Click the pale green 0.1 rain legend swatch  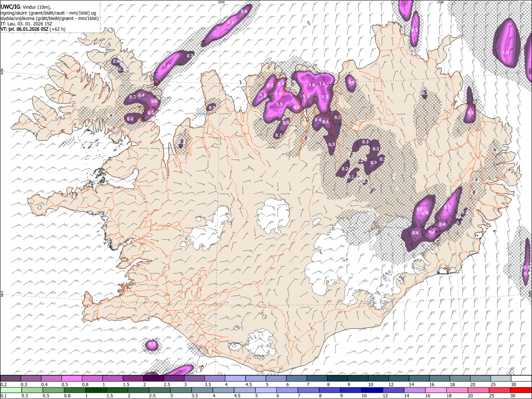point(11,390)
